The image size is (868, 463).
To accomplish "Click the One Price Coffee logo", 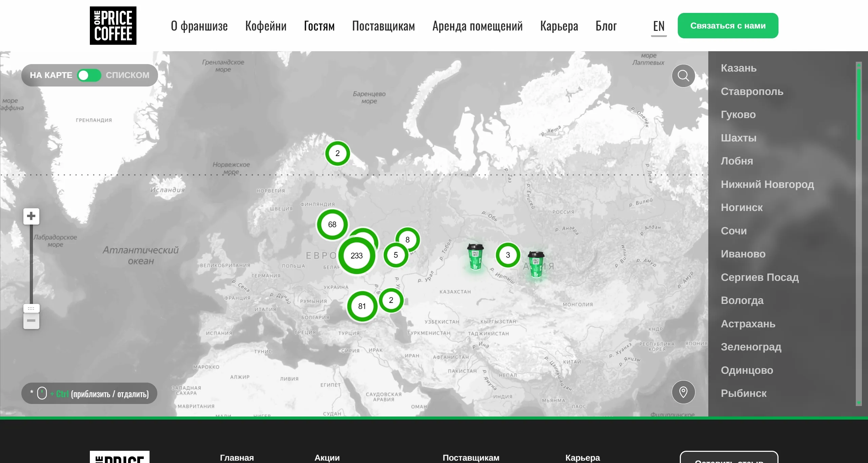I will pyautogui.click(x=113, y=25).
